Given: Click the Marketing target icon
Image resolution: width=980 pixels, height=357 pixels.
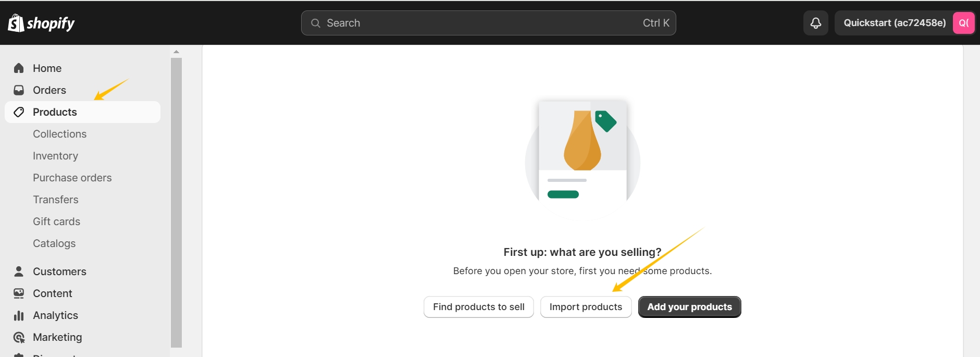Looking at the screenshot, I should [19, 337].
